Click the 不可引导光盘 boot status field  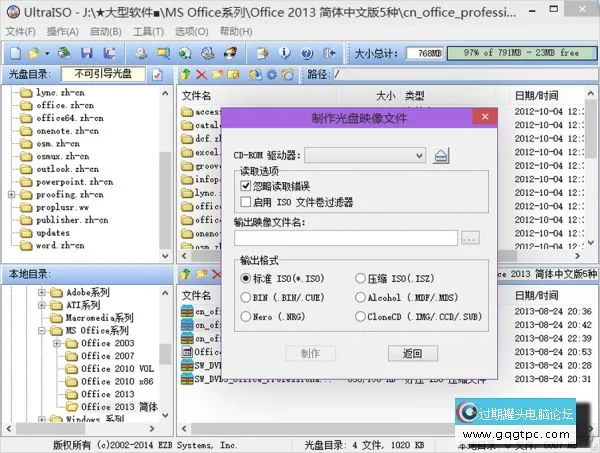pyautogui.click(x=103, y=74)
